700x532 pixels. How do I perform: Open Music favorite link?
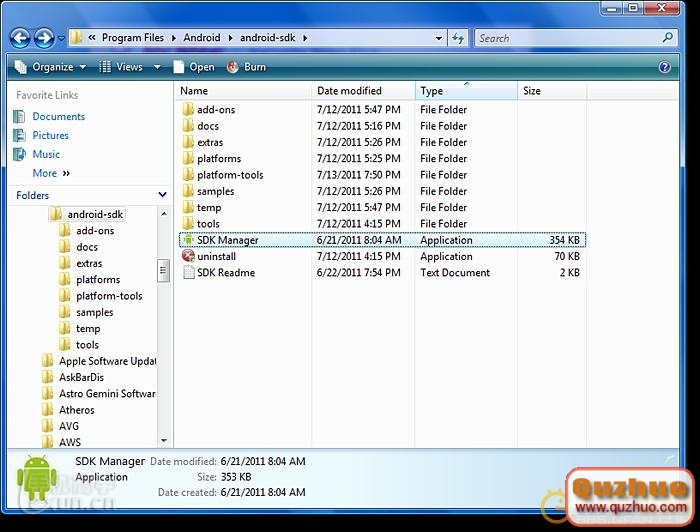click(x=46, y=154)
